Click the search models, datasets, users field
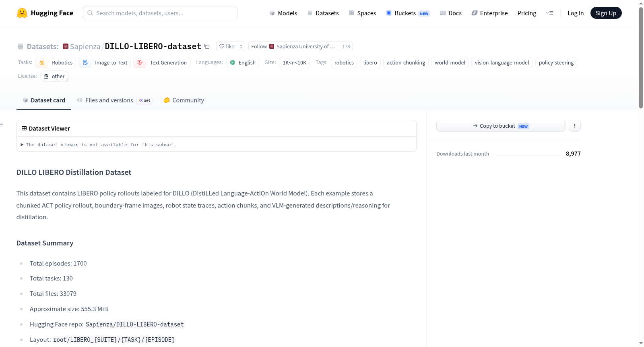This screenshot has height=347, width=644. (160, 13)
